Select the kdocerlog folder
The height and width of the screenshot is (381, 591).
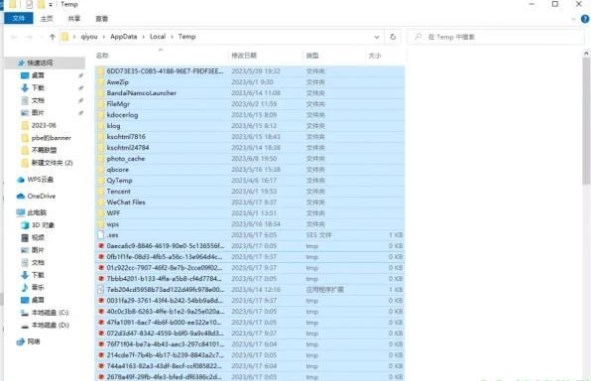click(x=250, y=115)
